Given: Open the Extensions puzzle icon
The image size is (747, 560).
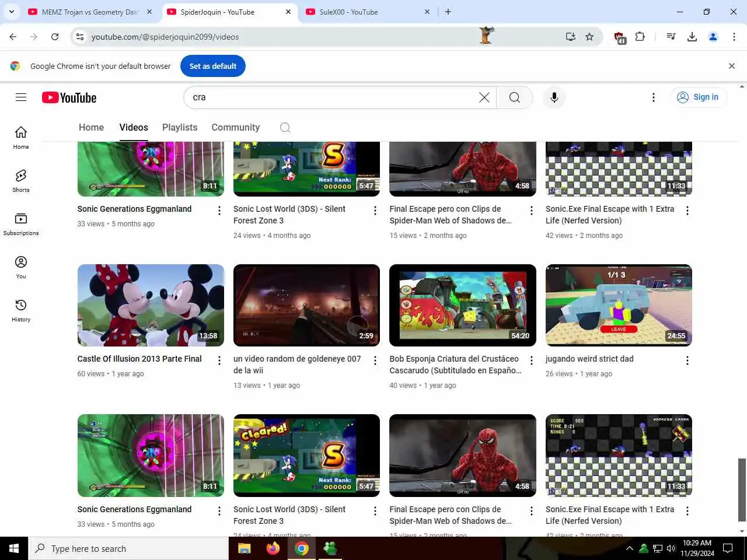Looking at the screenshot, I should pyautogui.click(x=640, y=37).
